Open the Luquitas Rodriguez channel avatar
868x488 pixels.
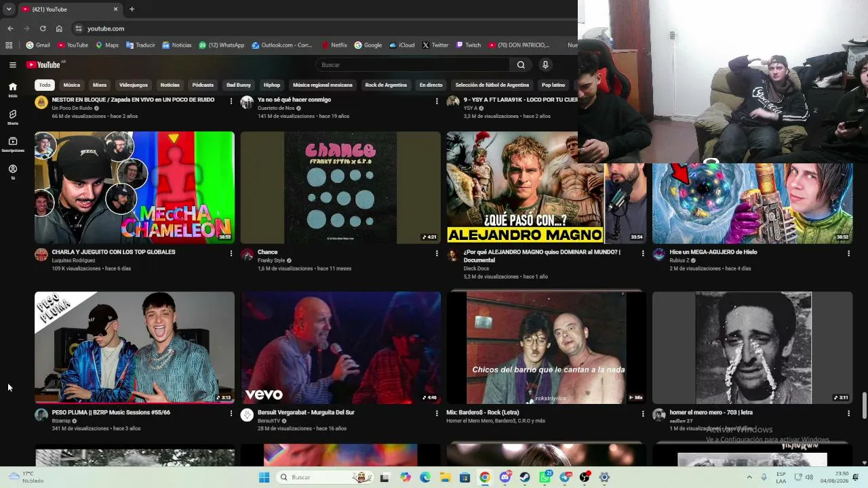41,255
